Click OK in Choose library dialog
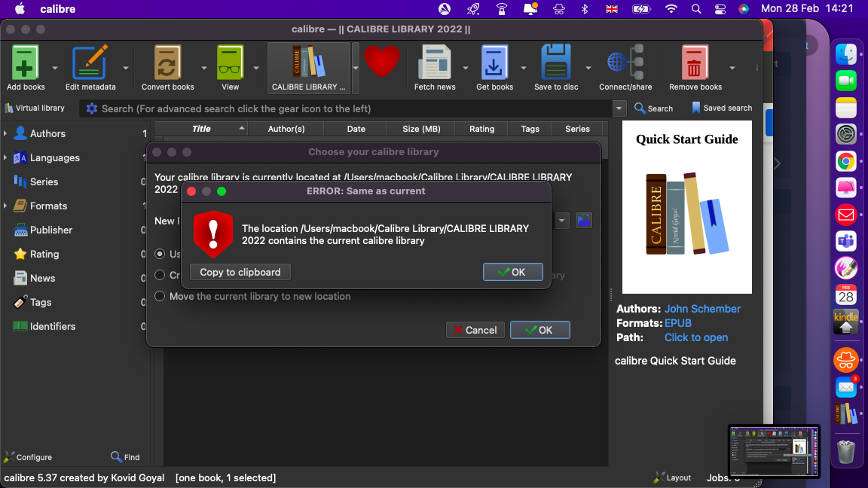868x488 pixels. [x=539, y=331]
